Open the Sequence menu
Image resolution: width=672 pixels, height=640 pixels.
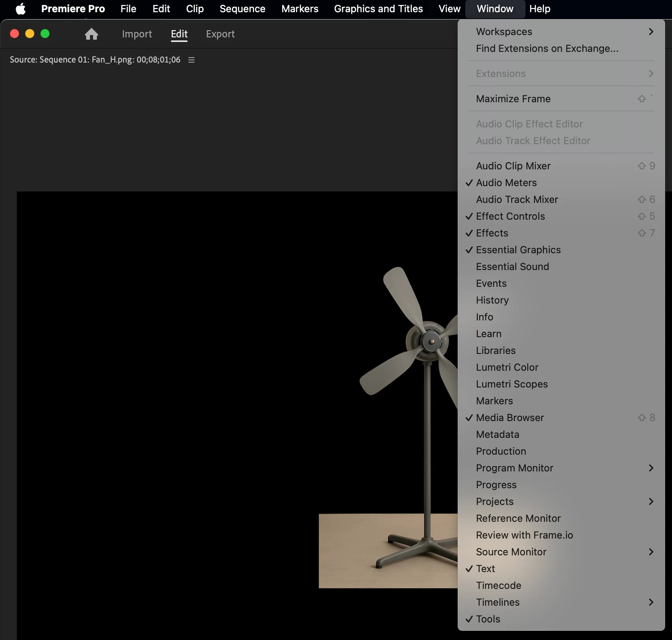[243, 9]
